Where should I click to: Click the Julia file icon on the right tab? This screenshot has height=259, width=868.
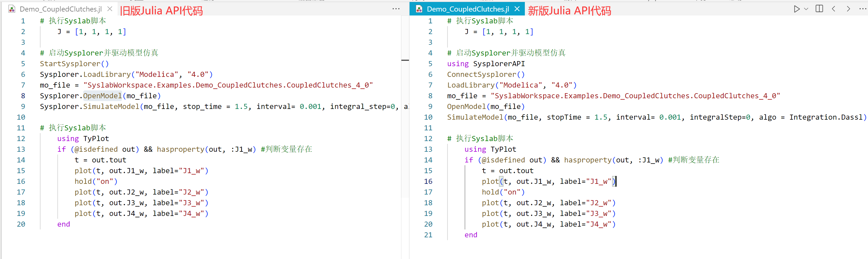[x=419, y=9]
